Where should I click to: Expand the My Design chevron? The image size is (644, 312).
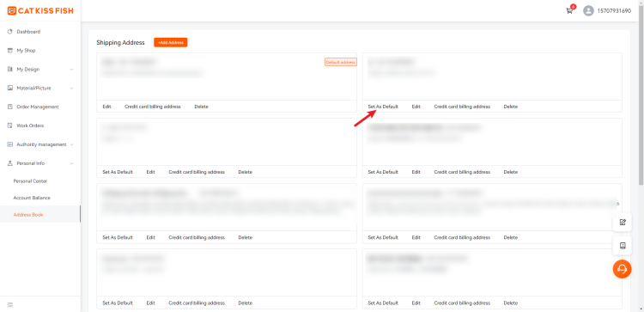point(72,70)
